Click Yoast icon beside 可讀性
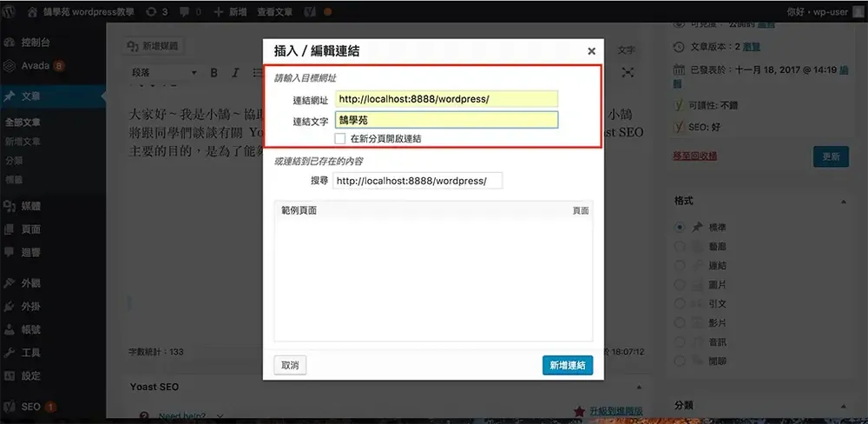This screenshot has height=424, width=868. [x=679, y=105]
